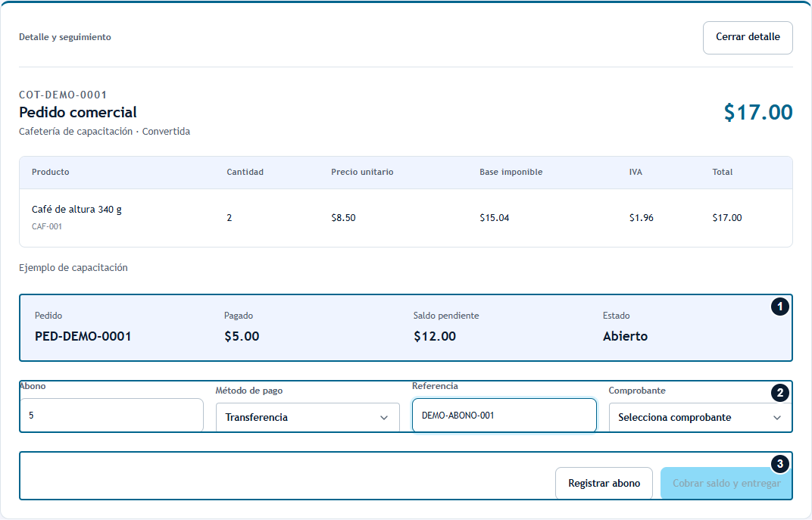Click the product name Café de altura 340 g
Image resolution: width=812 pixels, height=520 pixels.
coord(77,210)
